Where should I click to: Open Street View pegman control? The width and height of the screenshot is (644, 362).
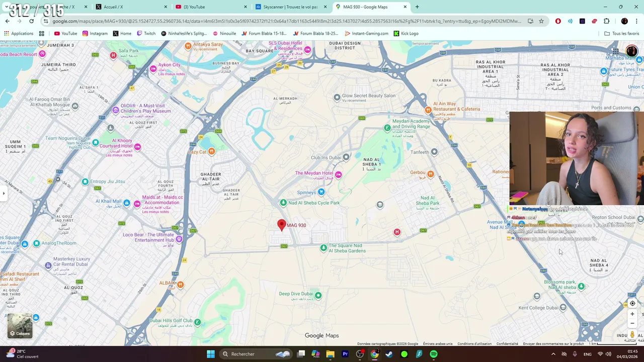coord(632,335)
